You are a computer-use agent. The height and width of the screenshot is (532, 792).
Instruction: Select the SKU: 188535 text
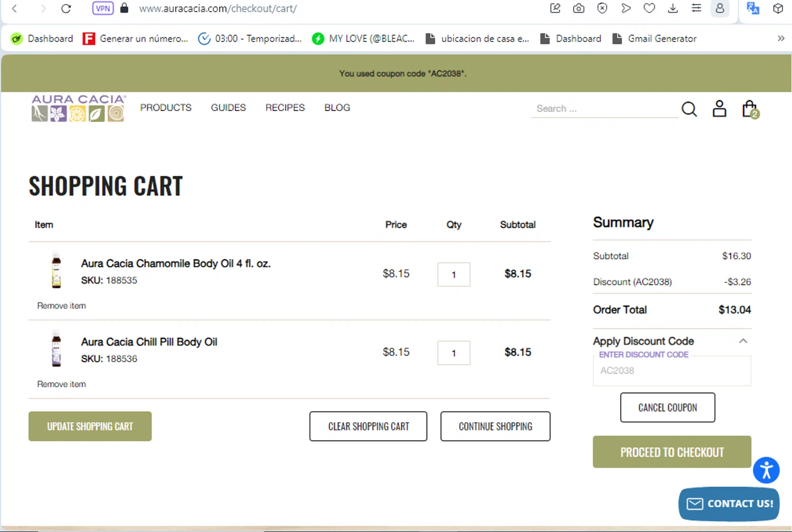109,280
